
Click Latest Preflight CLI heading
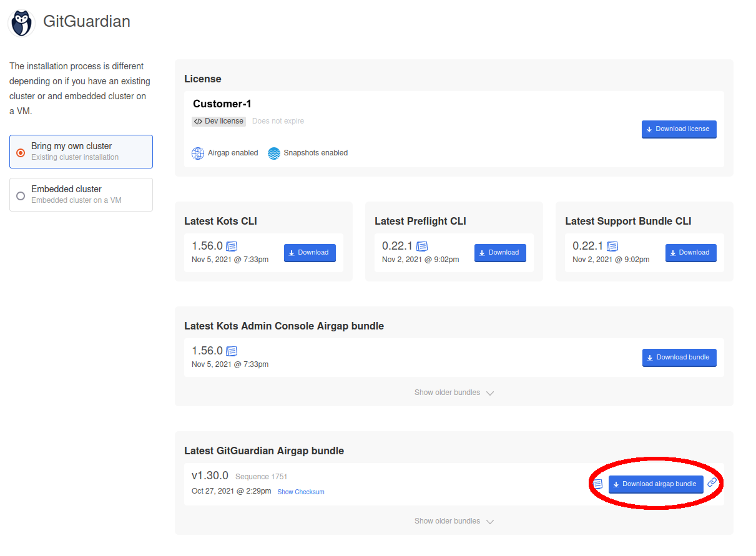pos(420,221)
